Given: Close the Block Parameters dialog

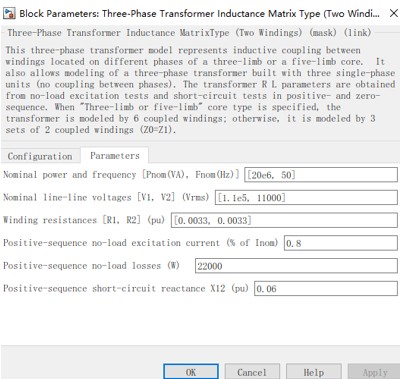Looking at the screenshot, I should (394, 13).
